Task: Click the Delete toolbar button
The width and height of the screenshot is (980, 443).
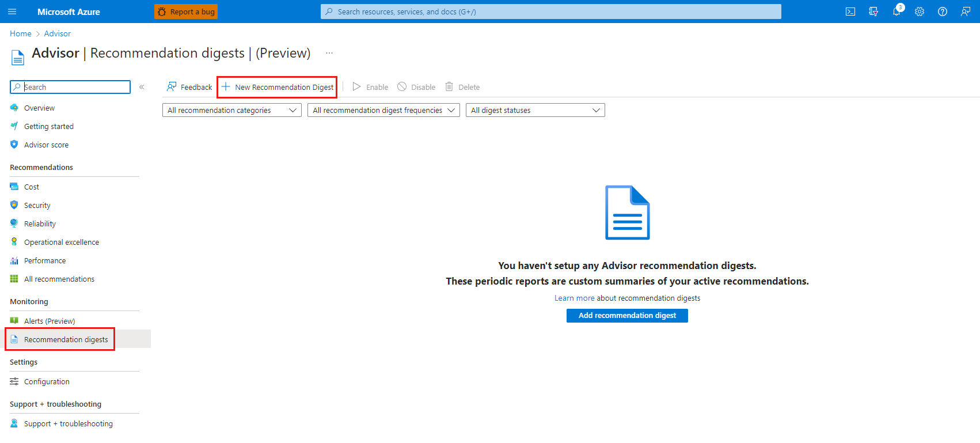Action: [x=462, y=87]
